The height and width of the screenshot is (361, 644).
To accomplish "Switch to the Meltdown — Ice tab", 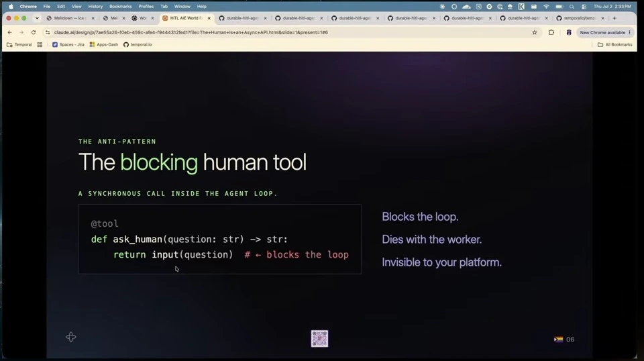I will [69, 18].
